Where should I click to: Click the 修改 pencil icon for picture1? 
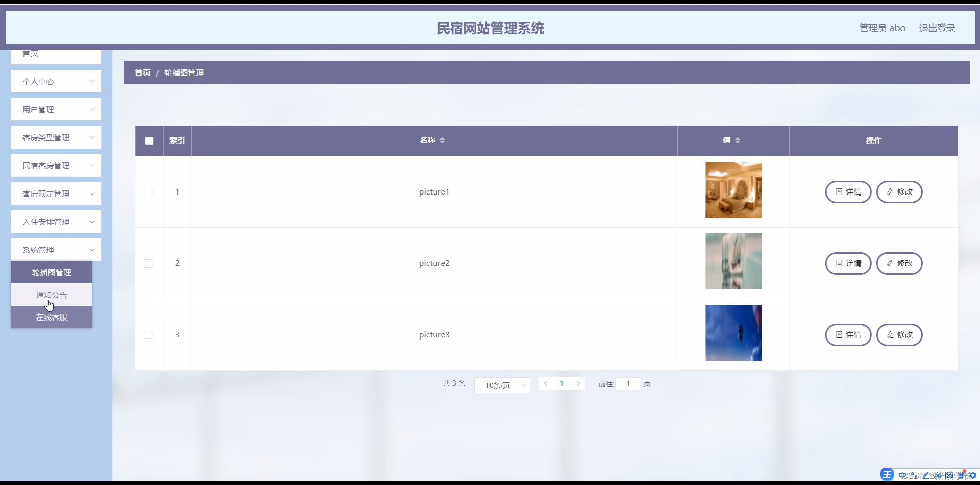pos(890,192)
